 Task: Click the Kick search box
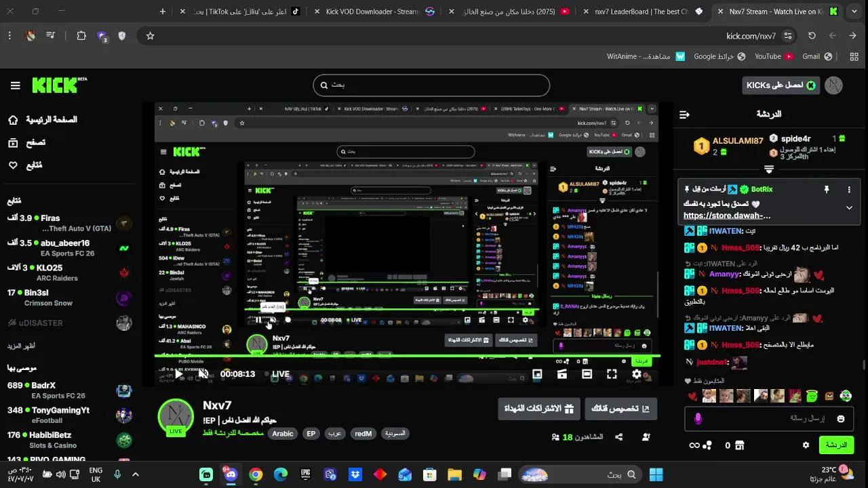[431, 85]
